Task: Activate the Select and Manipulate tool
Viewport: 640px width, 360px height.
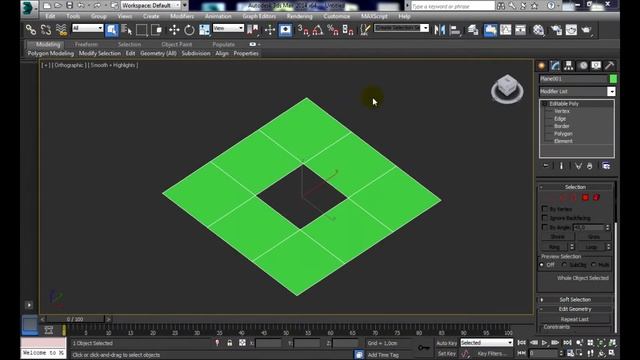Action: click(270, 30)
